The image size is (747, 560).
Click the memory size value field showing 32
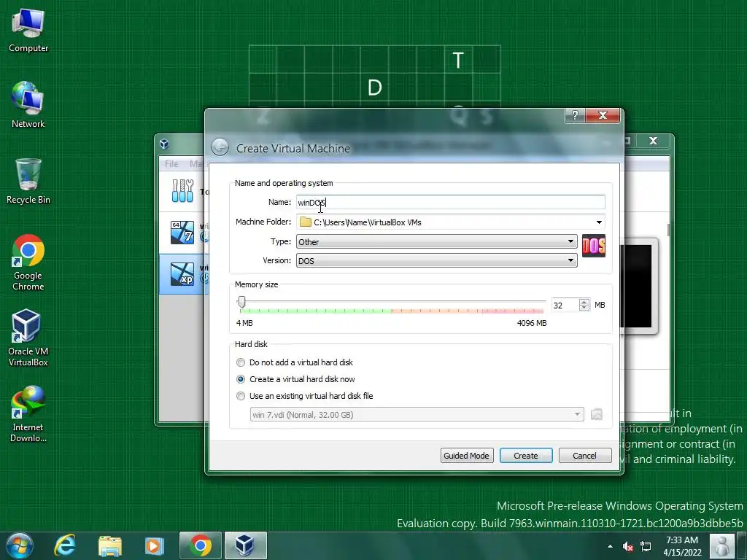click(x=565, y=306)
